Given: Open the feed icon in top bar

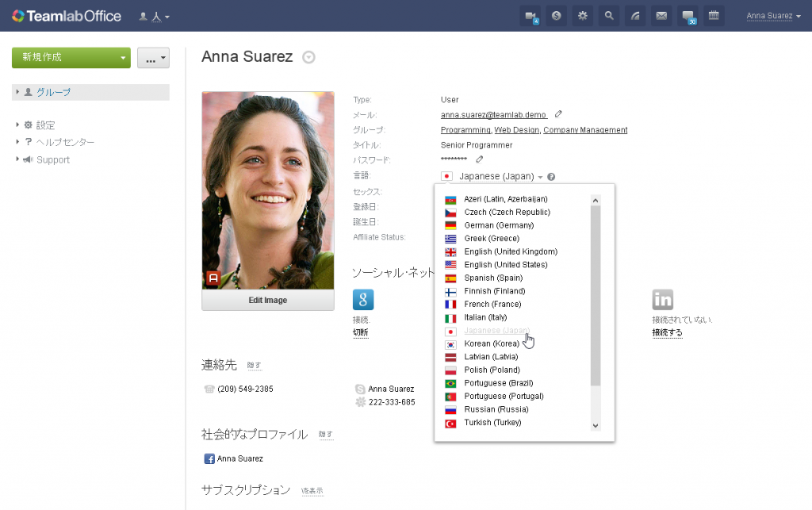Looking at the screenshot, I should click(x=635, y=16).
